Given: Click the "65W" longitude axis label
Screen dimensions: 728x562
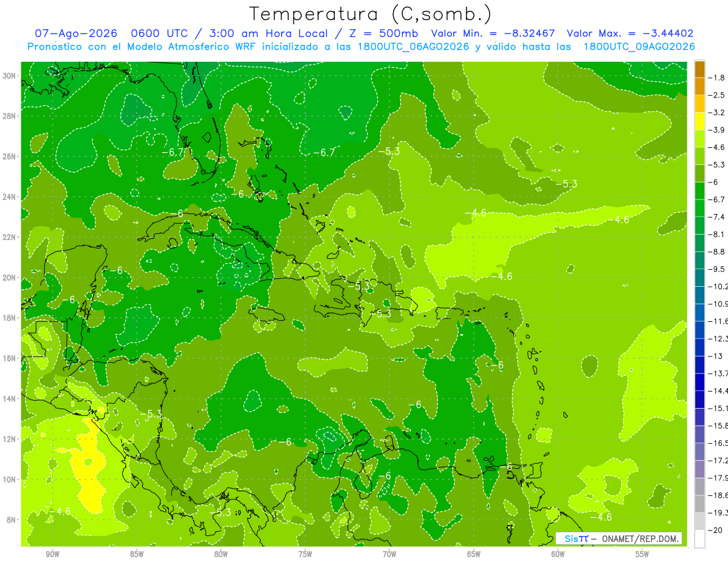Looking at the screenshot, I should 474,554.
